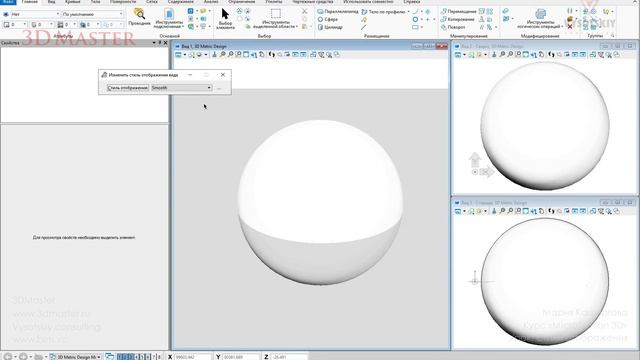Pin the Свойства panel
This screenshot has width=640, height=360.
point(160,43)
